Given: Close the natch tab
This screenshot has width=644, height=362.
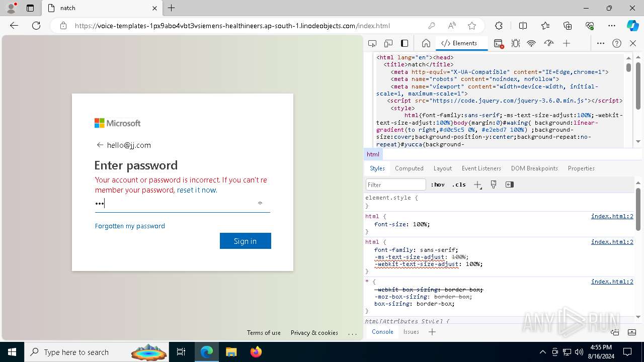Looking at the screenshot, I should (154, 8).
